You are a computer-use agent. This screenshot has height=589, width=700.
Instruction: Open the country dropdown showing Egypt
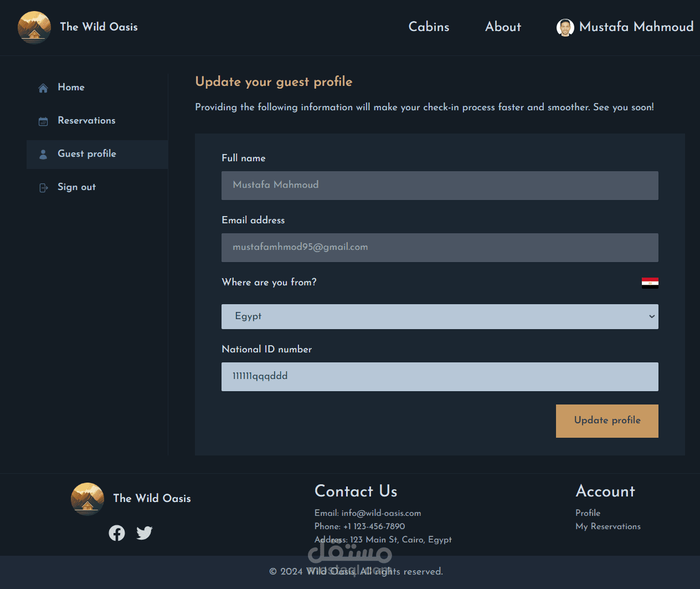coord(440,316)
